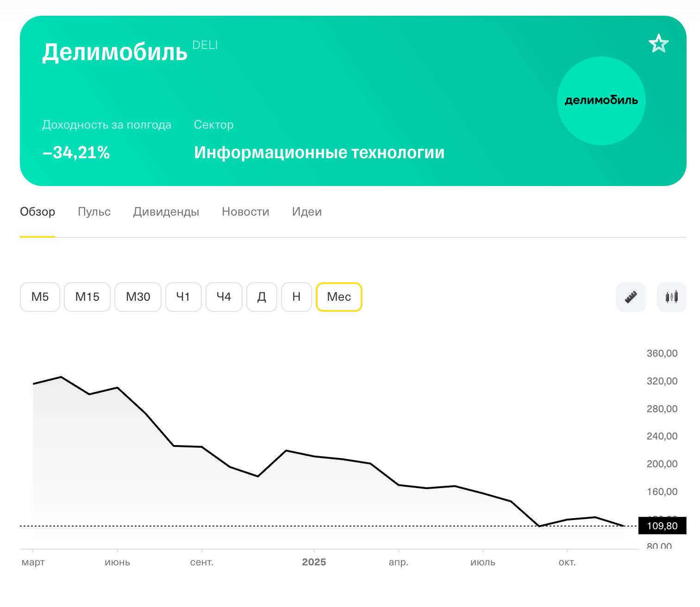Open the Новости tab

pyautogui.click(x=245, y=212)
